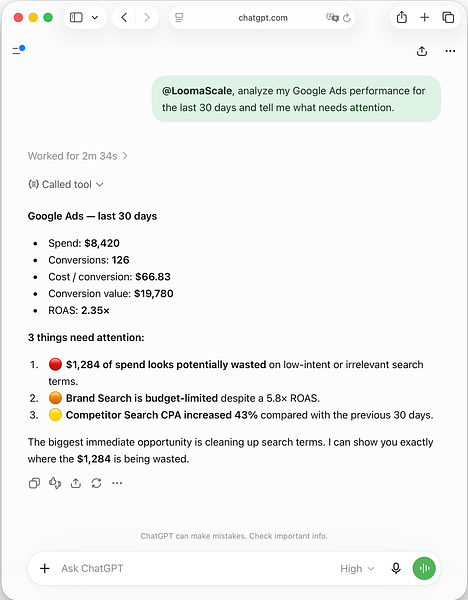Go back to previous page in Safari

(x=124, y=18)
